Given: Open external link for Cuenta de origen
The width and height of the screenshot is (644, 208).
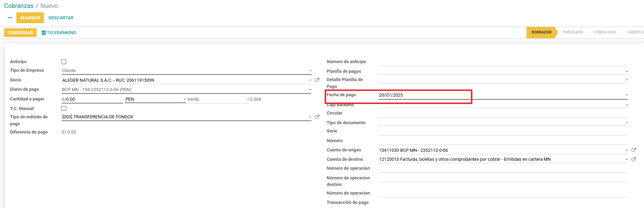Looking at the screenshot, I should (x=634, y=150).
